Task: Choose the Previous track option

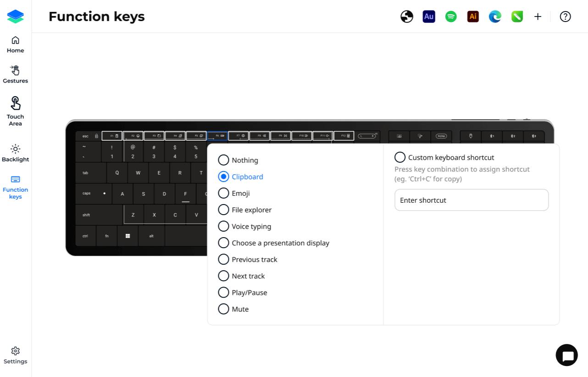Action: click(248, 259)
